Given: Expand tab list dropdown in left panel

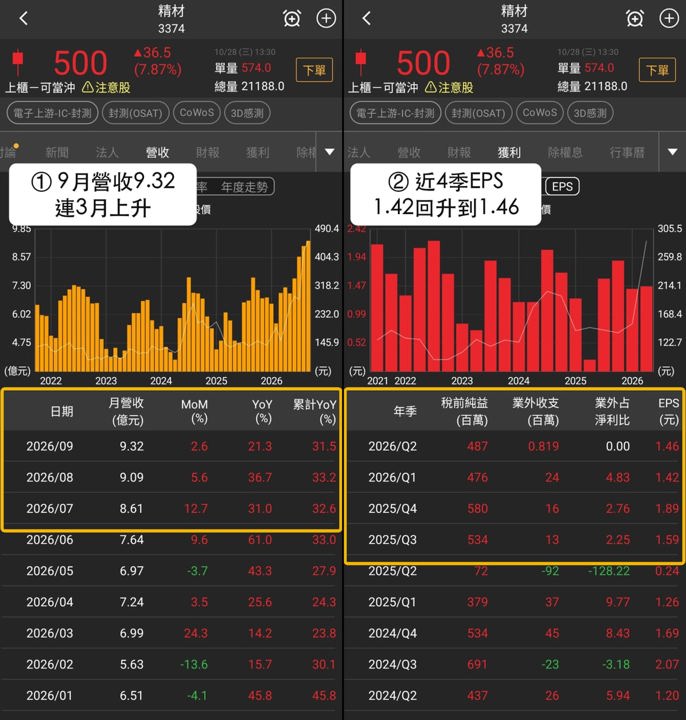Looking at the screenshot, I should [x=330, y=152].
